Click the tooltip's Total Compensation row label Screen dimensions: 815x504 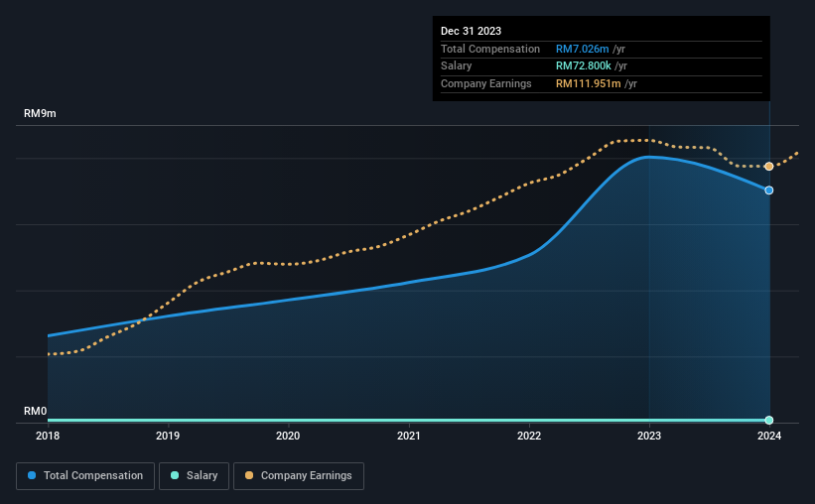click(x=490, y=49)
